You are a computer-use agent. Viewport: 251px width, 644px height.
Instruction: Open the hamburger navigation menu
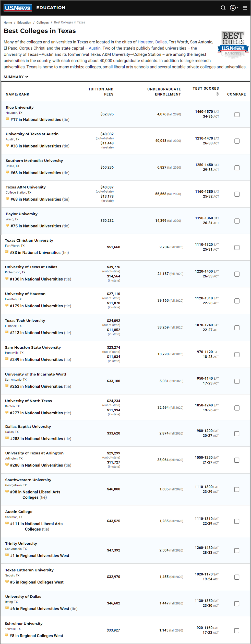click(x=245, y=8)
